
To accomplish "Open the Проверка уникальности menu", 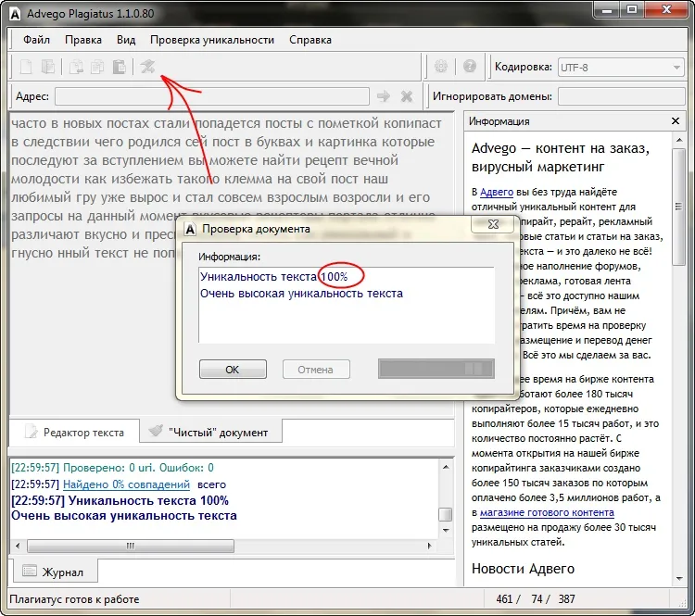I will [212, 40].
